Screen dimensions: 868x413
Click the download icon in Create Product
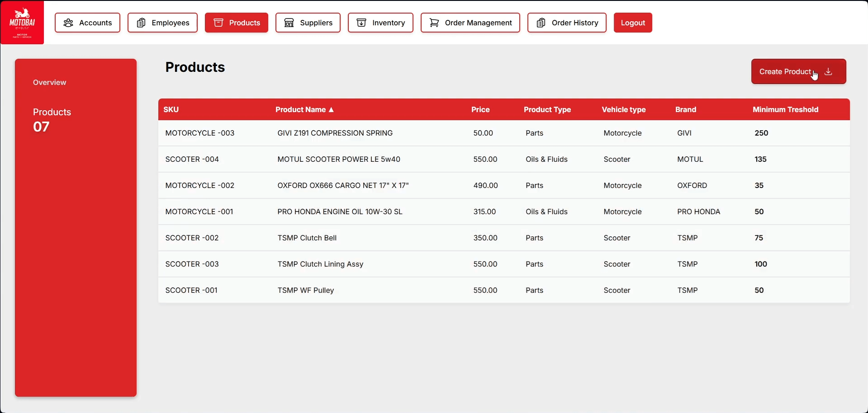(x=828, y=71)
